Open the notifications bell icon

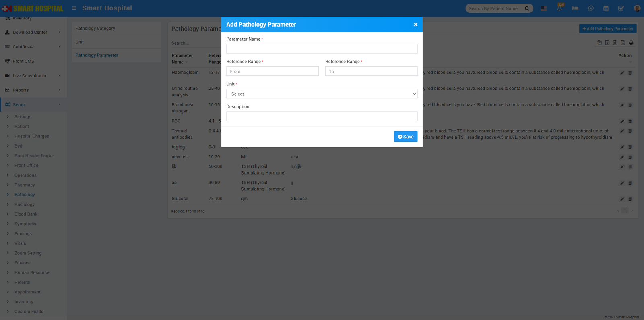click(x=559, y=8)
